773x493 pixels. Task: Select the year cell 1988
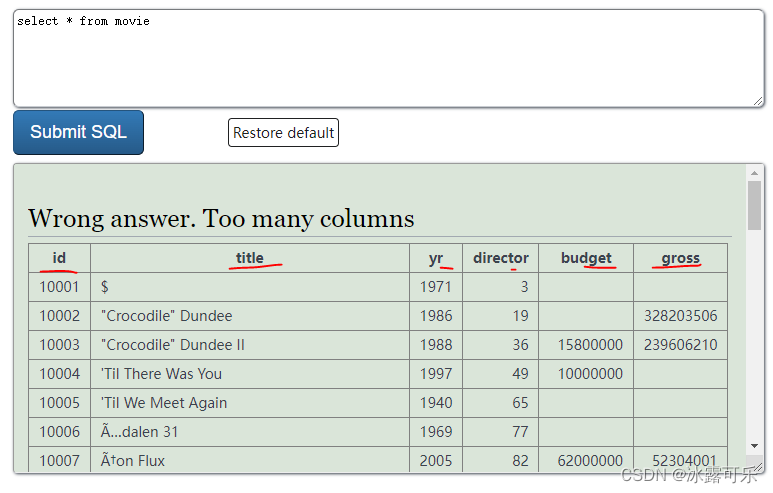pyautogui.click(x=436, y=345)
